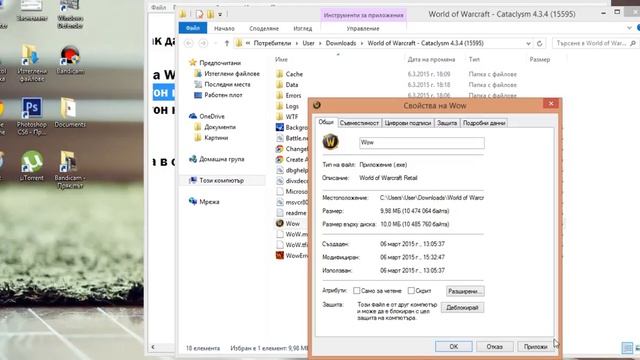Select the WowError file in the list

click(291, 256)
